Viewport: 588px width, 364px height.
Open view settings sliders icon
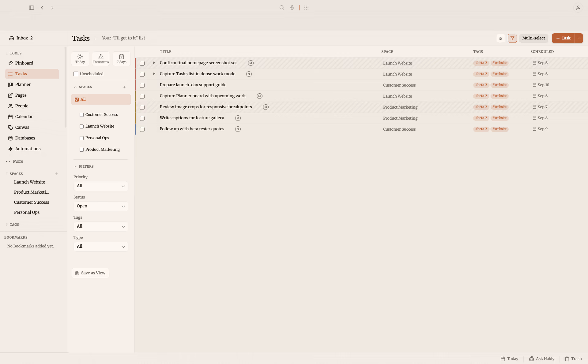click(501, 38)
